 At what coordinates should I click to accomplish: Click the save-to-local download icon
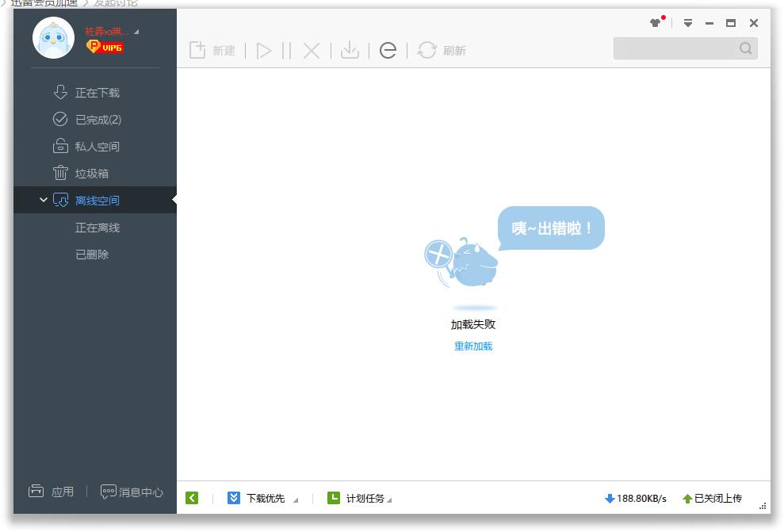tap(349, 50)
